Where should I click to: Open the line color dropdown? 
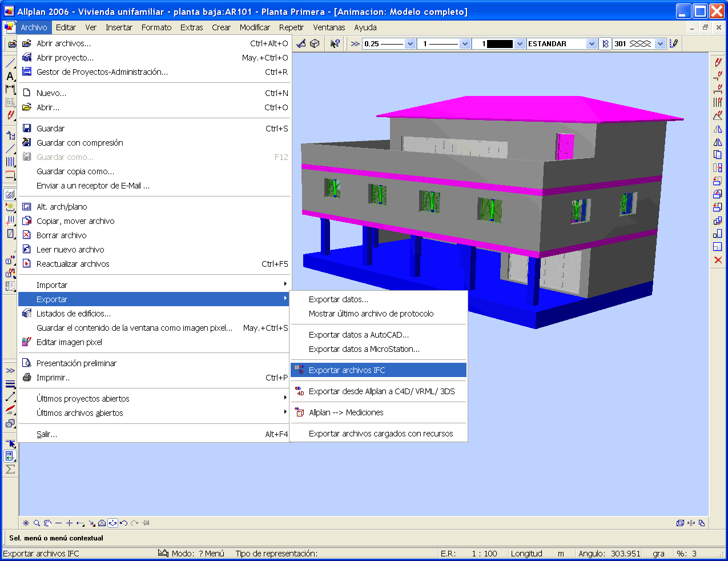pos(520,43)
